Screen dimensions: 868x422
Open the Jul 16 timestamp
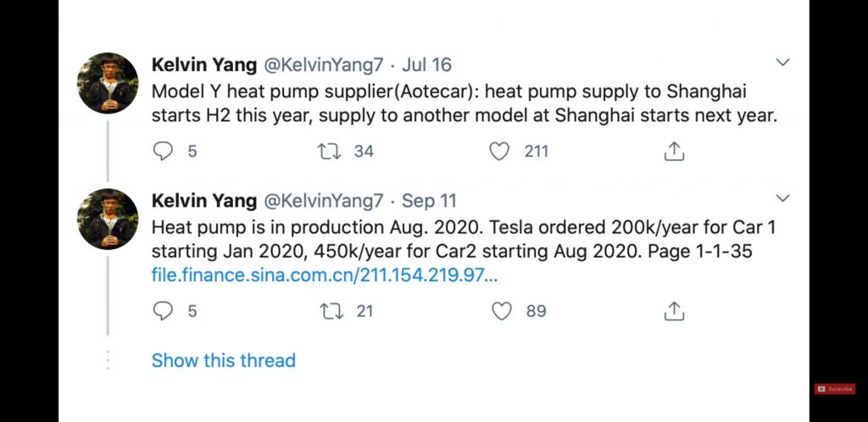[427, 64]
